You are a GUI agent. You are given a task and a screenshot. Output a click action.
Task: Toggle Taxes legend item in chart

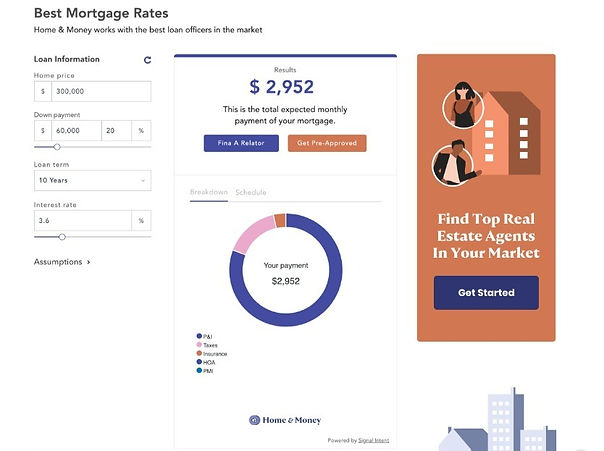[x=207, y=345]
